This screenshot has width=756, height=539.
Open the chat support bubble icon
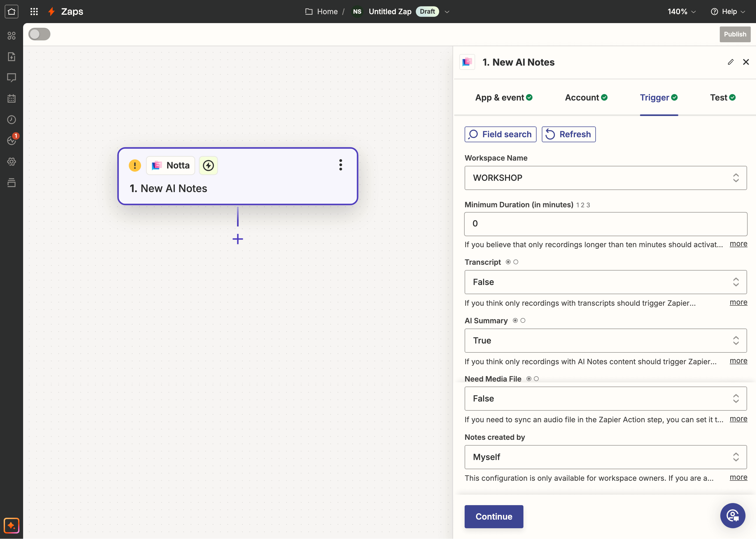click(x=733, y=516)
